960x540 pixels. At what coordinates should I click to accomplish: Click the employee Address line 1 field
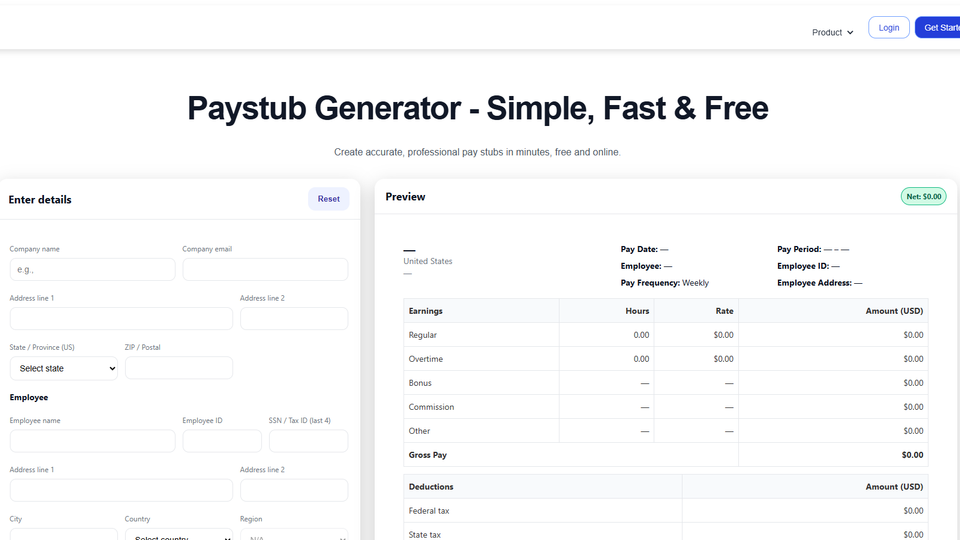click(x=121, y=490)
